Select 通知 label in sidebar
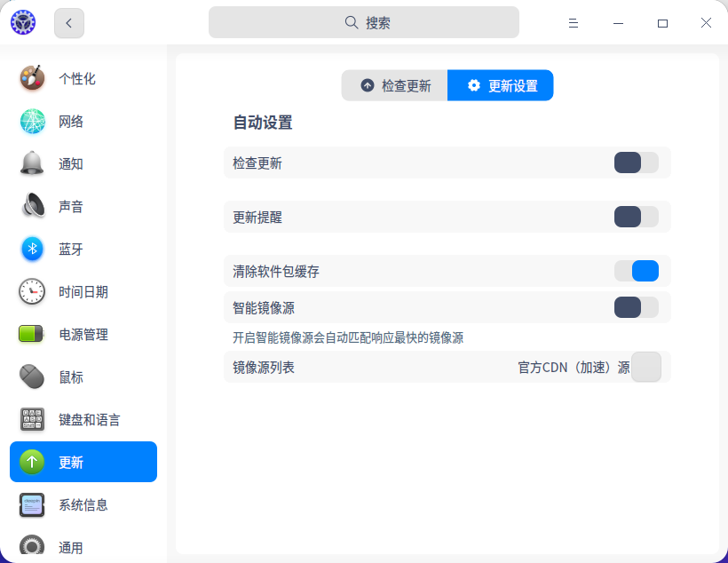The height and width of the screenshot is (563, 728). coord(71,164)
